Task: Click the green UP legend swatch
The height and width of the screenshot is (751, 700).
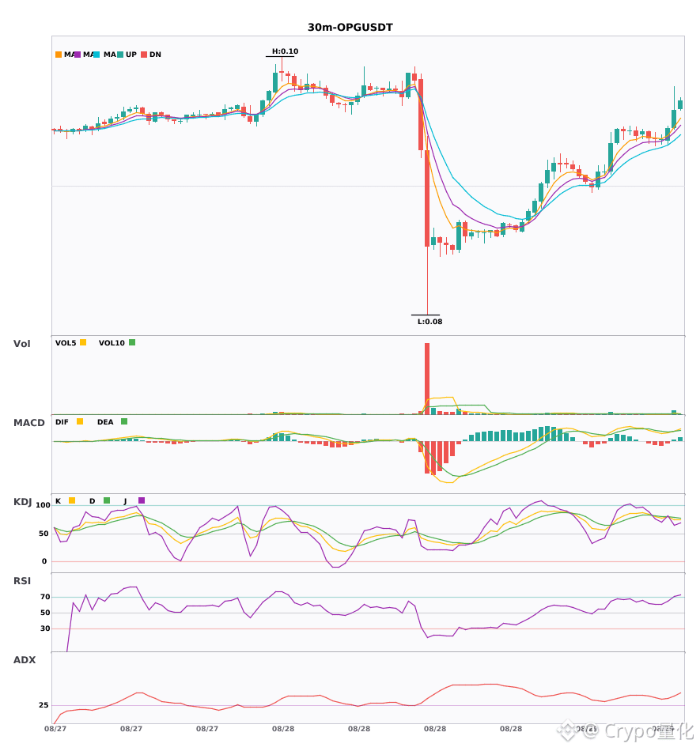Action: click(x=120, y=55)
